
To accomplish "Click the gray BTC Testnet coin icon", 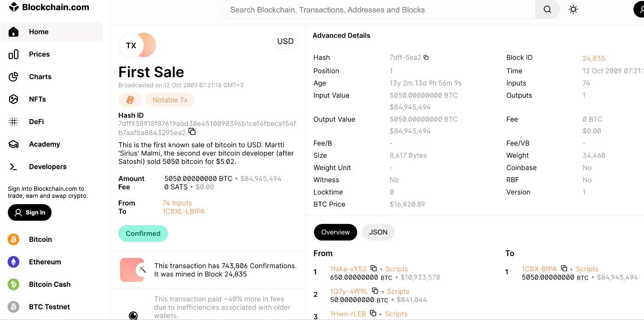I will click(x=13, y=307).
